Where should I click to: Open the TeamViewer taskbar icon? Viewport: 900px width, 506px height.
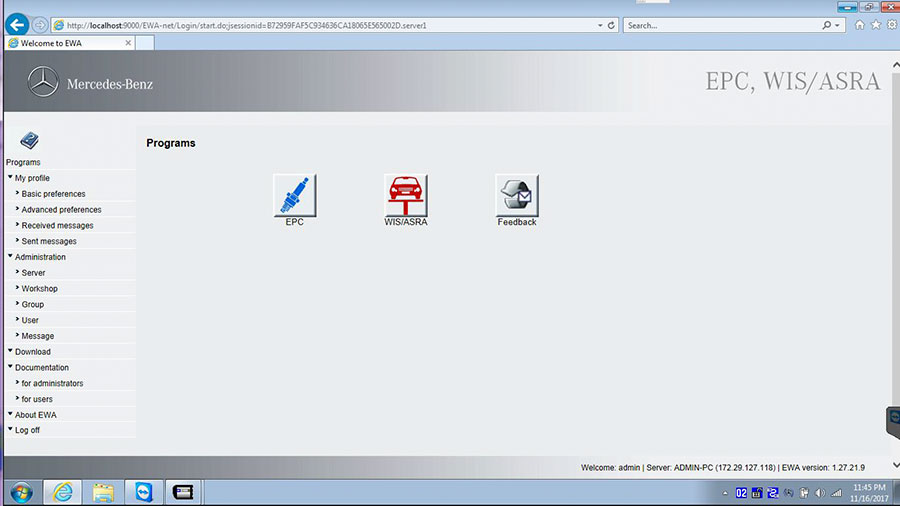tap(143, 492)
